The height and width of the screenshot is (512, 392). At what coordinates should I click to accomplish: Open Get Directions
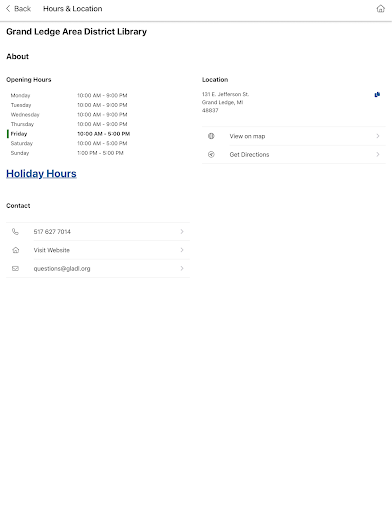[294, 154]
